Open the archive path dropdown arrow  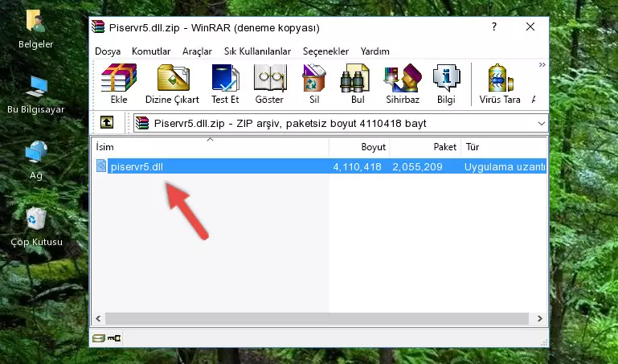coord(542,123)
